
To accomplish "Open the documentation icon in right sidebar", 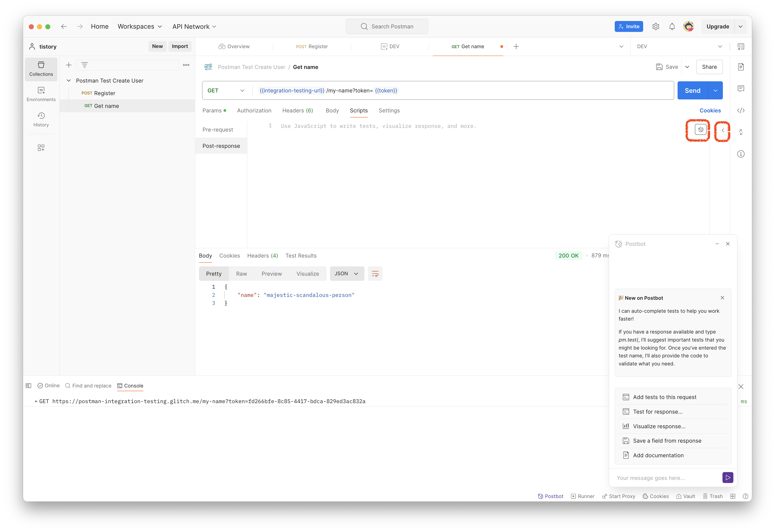I will (x=741, y=67).
